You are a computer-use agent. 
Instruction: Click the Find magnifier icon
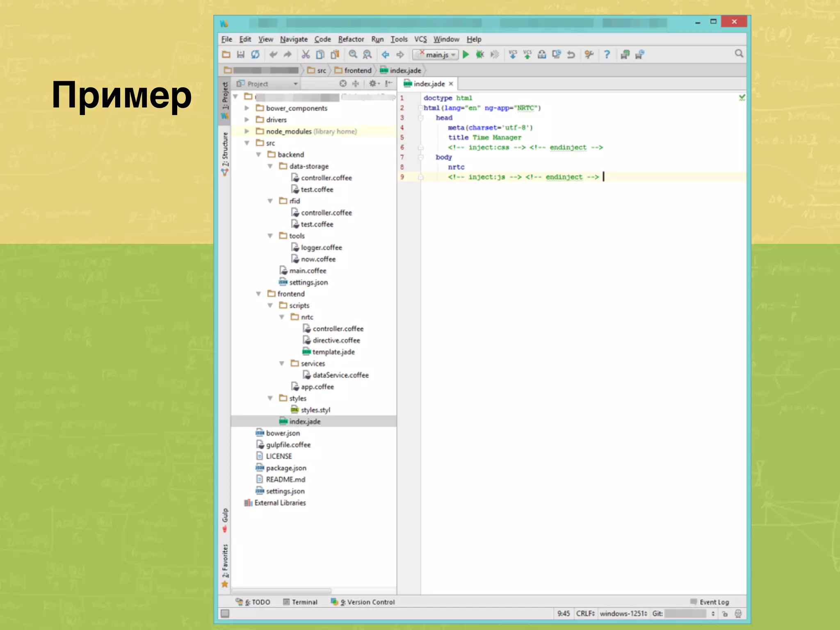coord(353,54)
